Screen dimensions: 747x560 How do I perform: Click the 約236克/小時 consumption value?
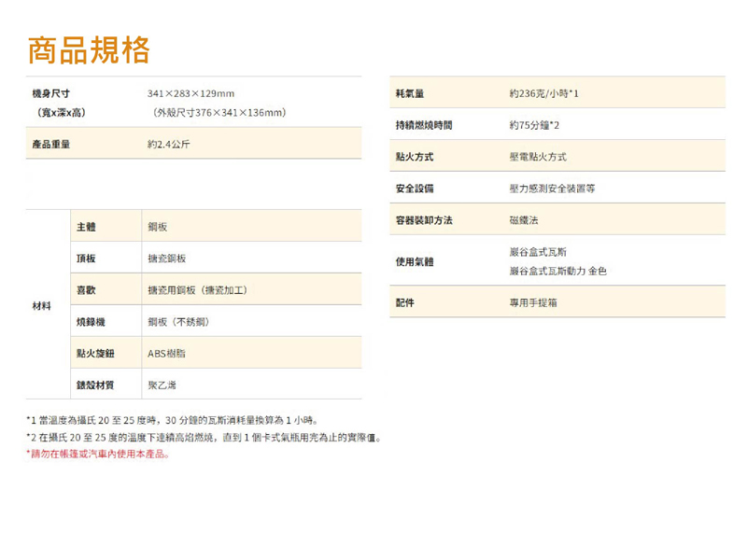544,93
